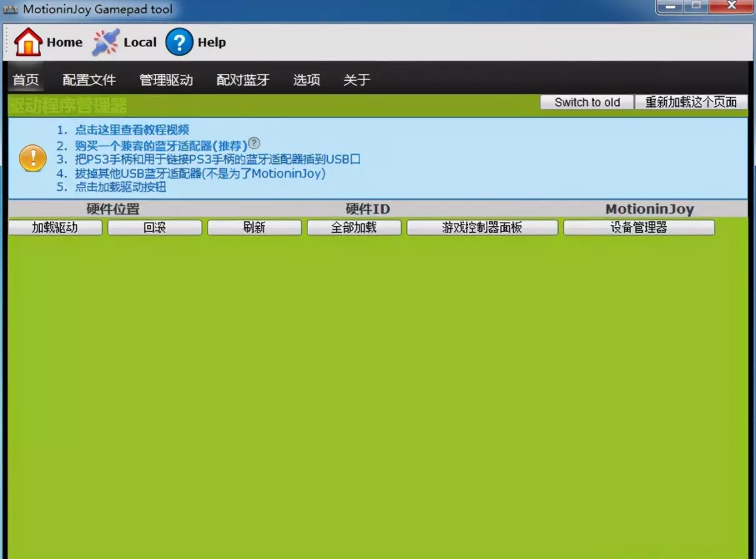Maximize the MotioninJoy window

point(696,6)
